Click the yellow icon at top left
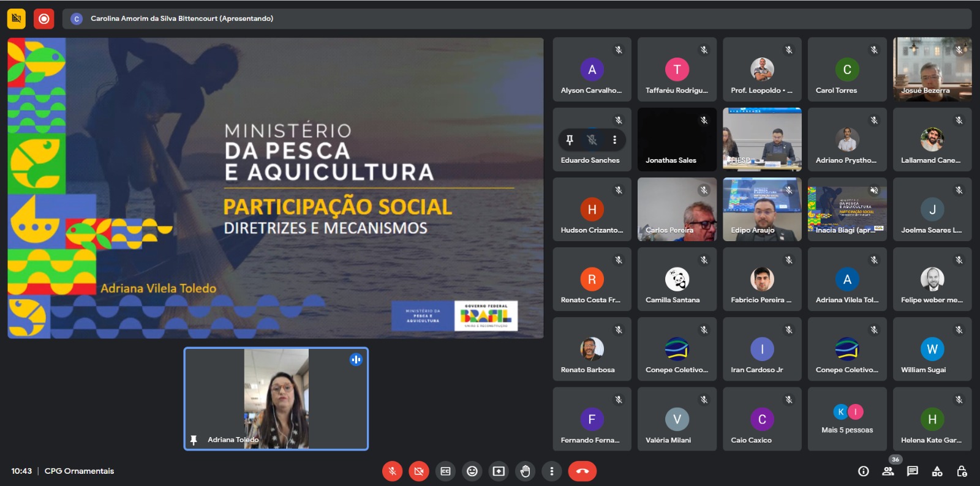The height and width of the screenshot is (486, 980). tap(17, 18)
